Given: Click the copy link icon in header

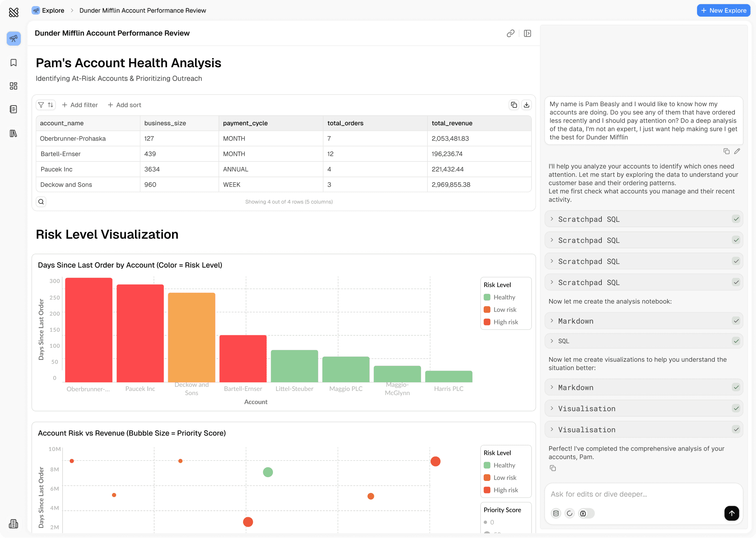Looking at the screenshot, I should 510,33.
